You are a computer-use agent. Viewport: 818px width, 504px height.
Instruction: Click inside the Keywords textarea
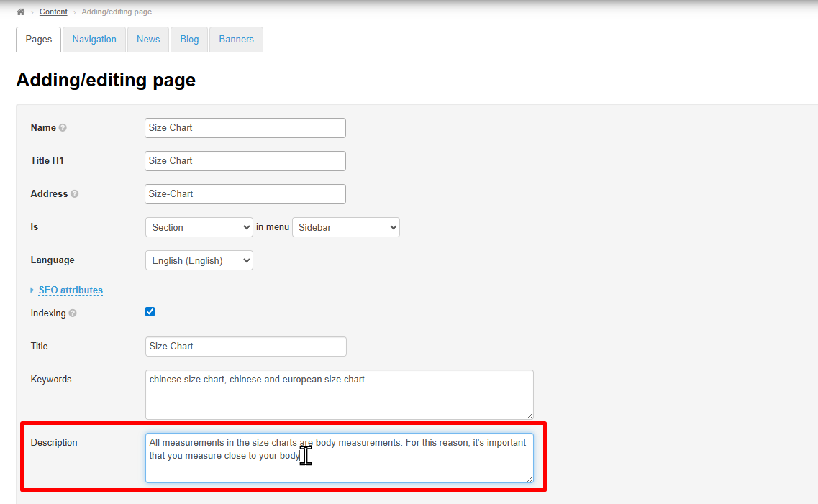tap(339, 395)
